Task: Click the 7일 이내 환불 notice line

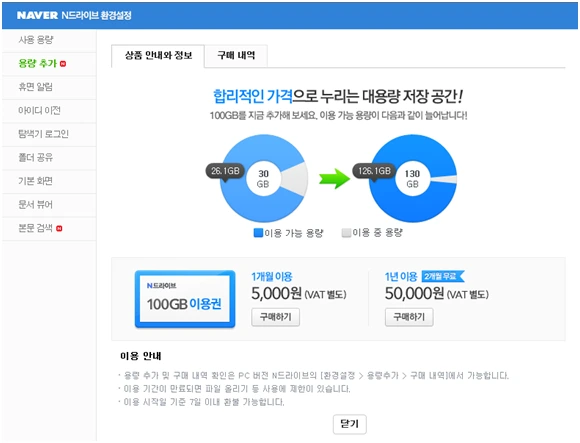Action: tap(202, 402)
